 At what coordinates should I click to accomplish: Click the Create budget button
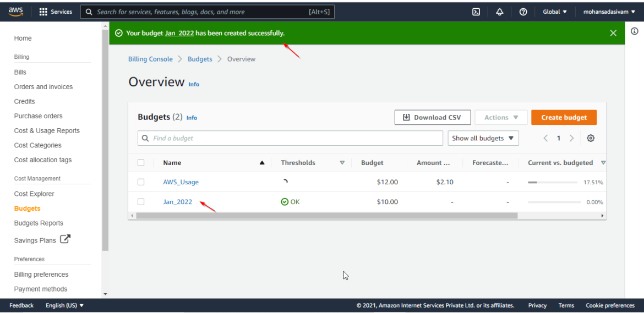pos(564,117)
